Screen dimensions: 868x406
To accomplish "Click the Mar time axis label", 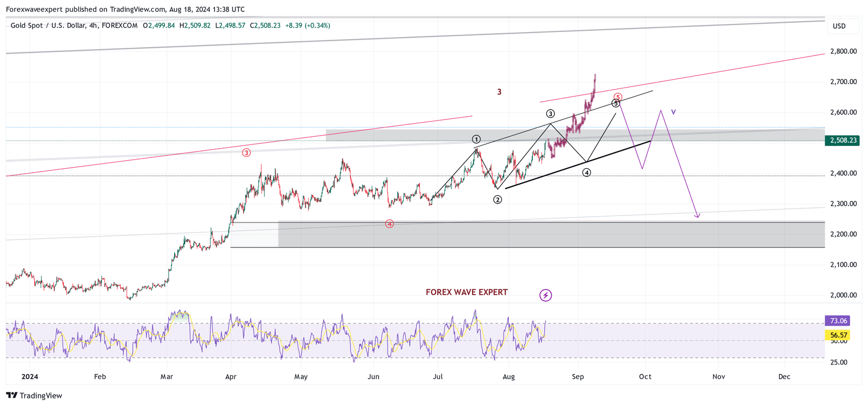I will coord(167,377).
